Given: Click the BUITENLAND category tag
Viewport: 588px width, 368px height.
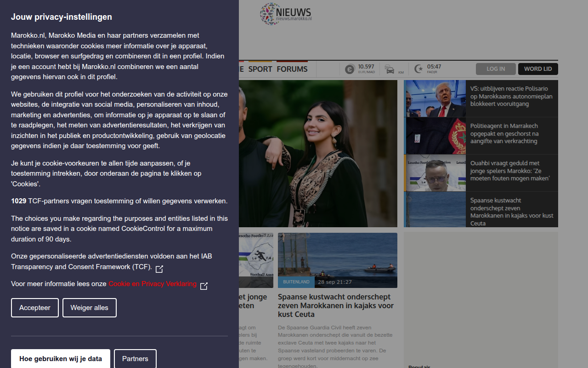Looking at the screenshot, I should click(x=296, y=282).
